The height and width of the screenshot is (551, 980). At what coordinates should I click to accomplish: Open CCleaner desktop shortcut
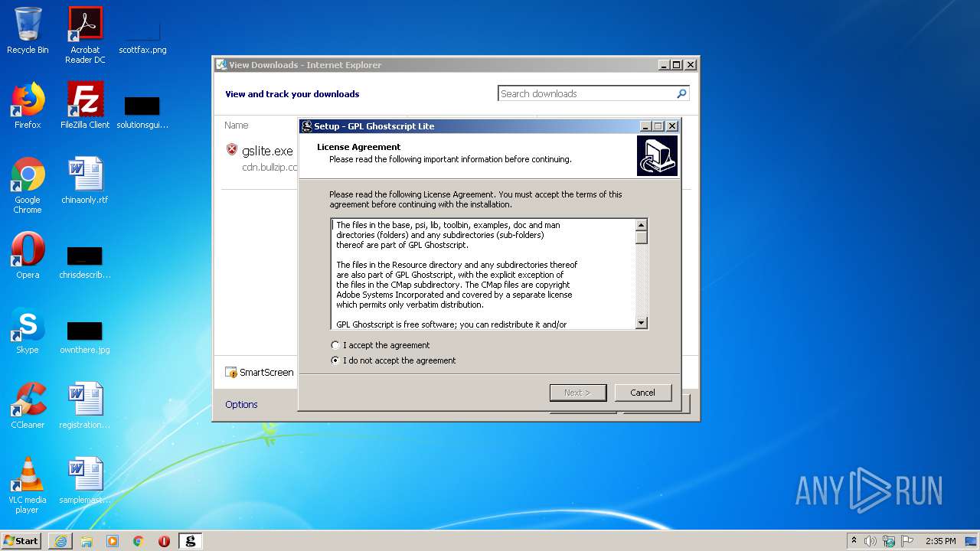pyautogui.click(x=28, y=406)
